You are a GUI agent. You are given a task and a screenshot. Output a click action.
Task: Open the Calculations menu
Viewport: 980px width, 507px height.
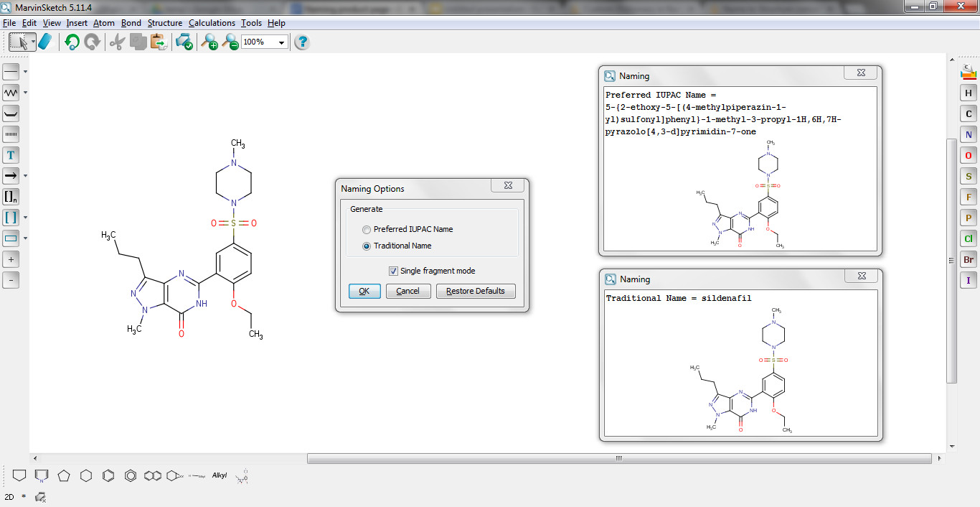coord(212,22)
